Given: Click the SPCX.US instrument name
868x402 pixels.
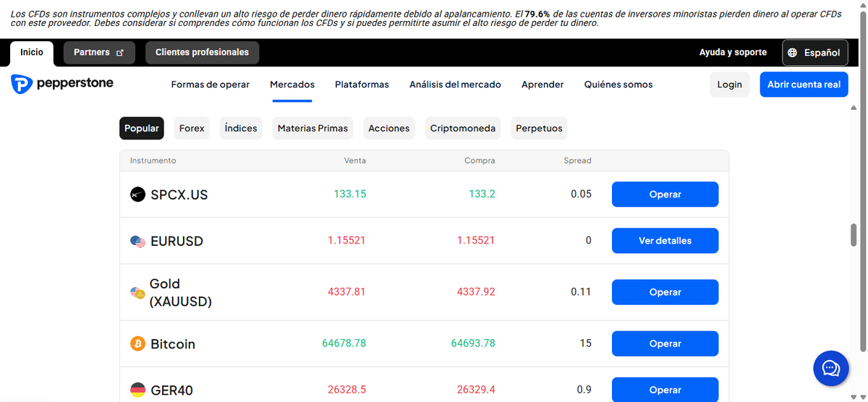Looking at the screenshot, I should (179, 194).
